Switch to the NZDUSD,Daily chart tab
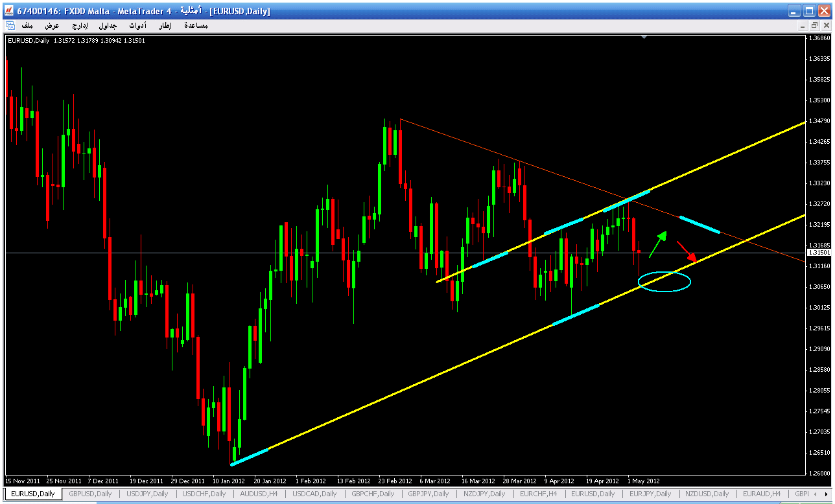This screenshot has width=835, height=504. tap(707, 494)
